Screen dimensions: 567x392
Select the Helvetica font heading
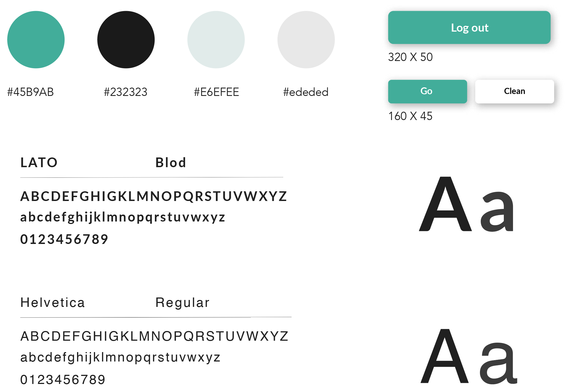(x=53, y=302)
